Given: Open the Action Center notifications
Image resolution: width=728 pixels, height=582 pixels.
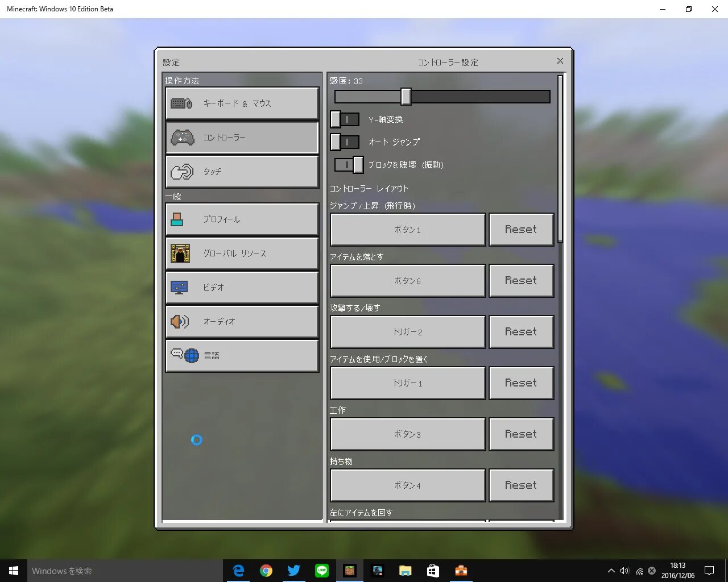Looking at the screenshot, I should point(709,571).
